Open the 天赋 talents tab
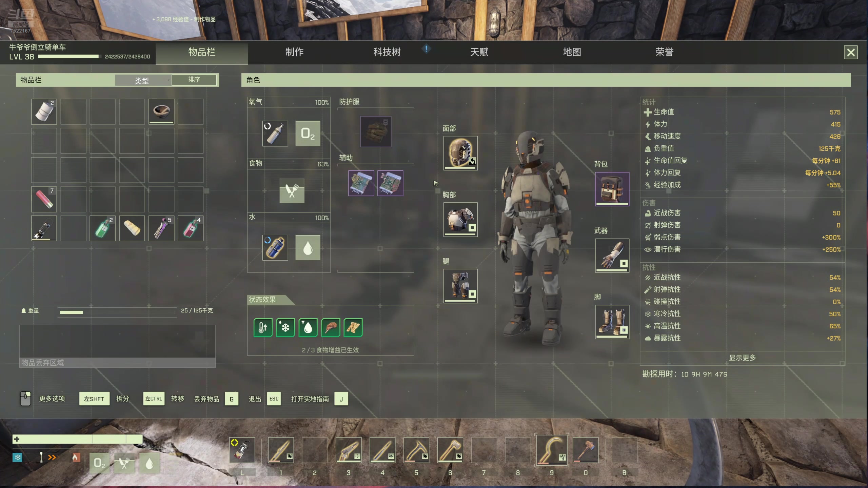 point(479,52)
